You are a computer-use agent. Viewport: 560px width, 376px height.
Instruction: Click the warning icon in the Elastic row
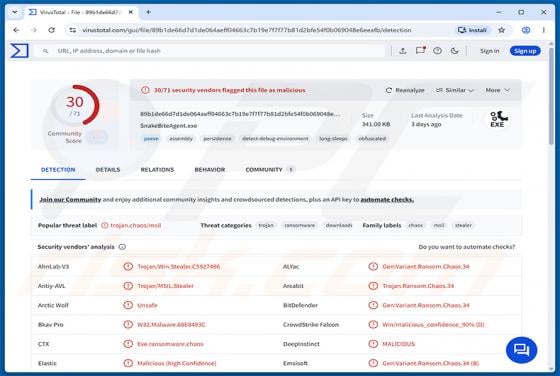(128, 363)
